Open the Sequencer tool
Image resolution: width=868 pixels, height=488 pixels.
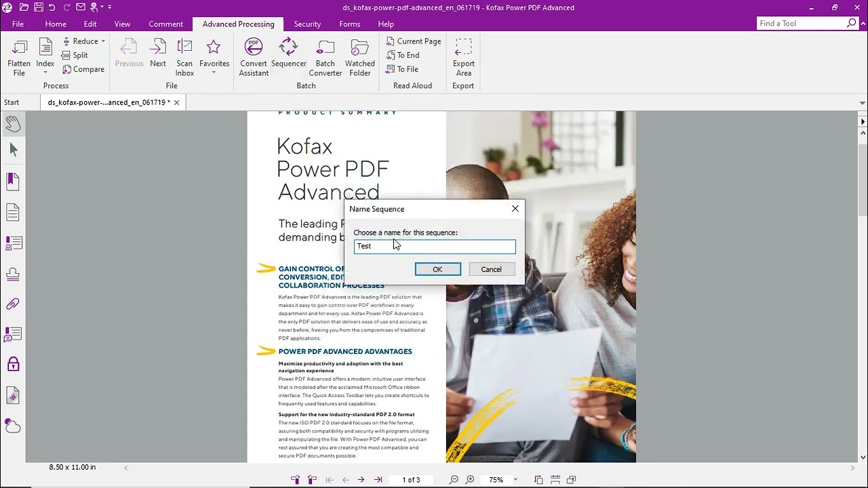tap(289, 54)
